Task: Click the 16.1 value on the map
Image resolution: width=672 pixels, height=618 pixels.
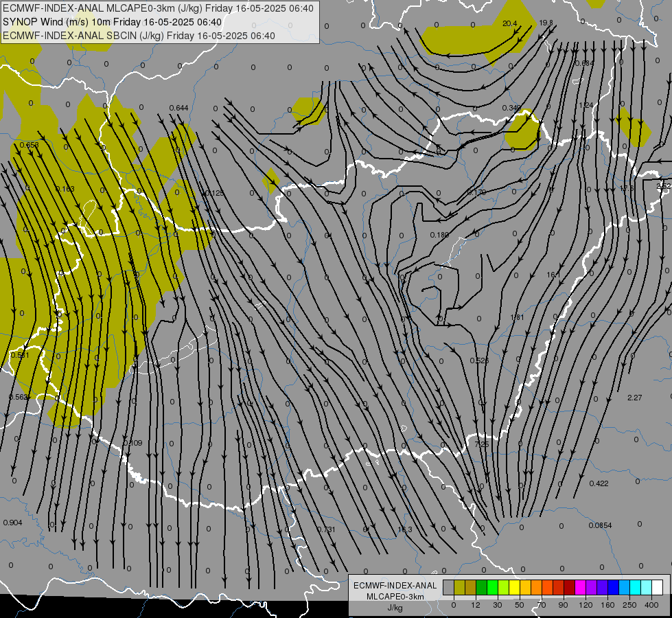Action: coord(553,275)
